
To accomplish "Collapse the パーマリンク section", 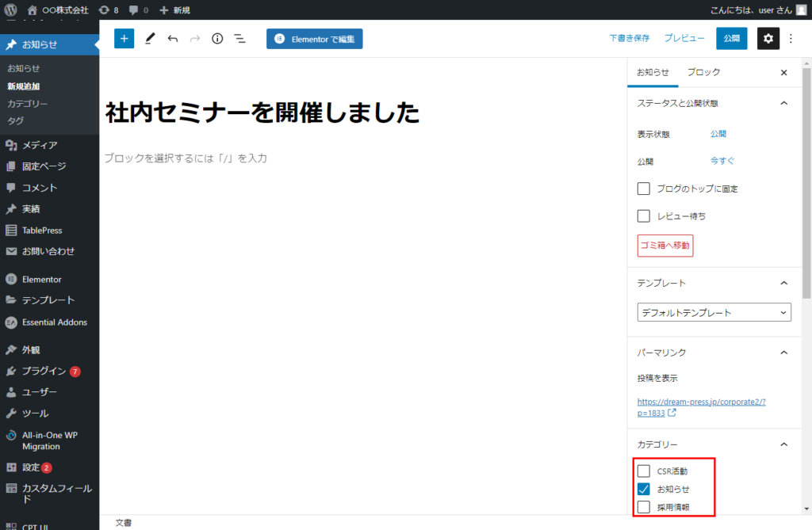I will click(x=783, y=353).
